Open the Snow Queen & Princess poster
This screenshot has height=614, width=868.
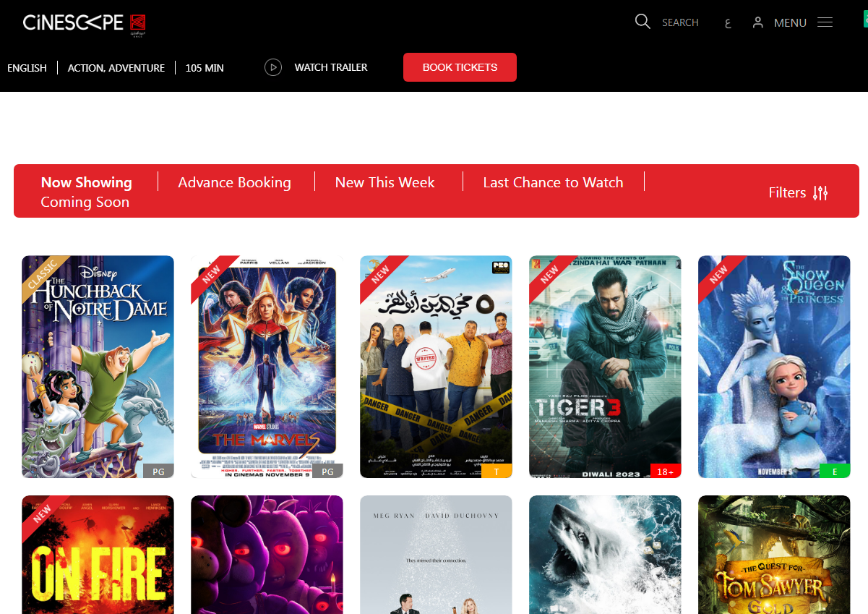coord(774,367)
